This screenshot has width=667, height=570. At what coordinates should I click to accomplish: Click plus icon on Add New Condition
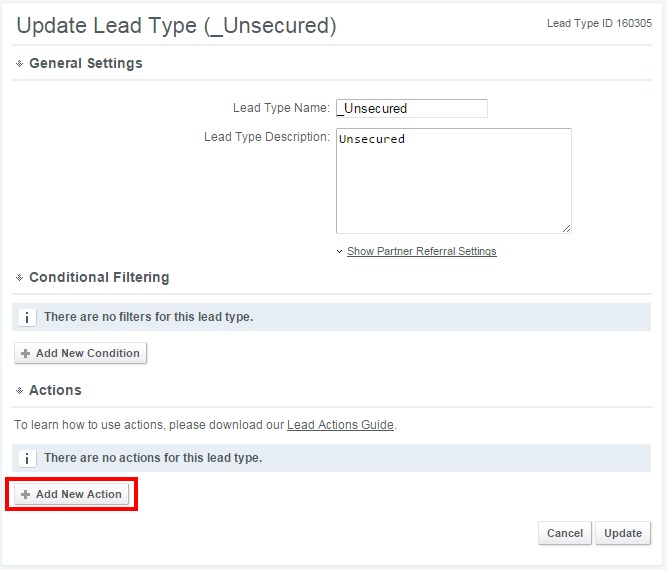(26, 354)
